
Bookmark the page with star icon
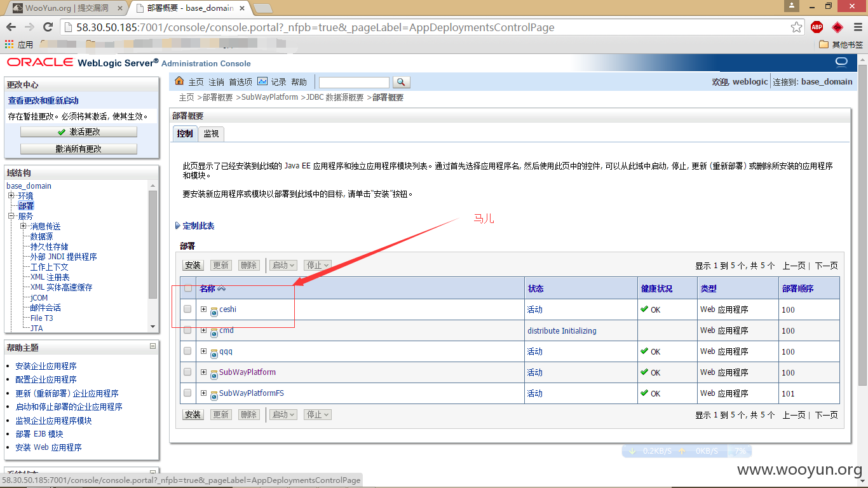click(796, 27)
